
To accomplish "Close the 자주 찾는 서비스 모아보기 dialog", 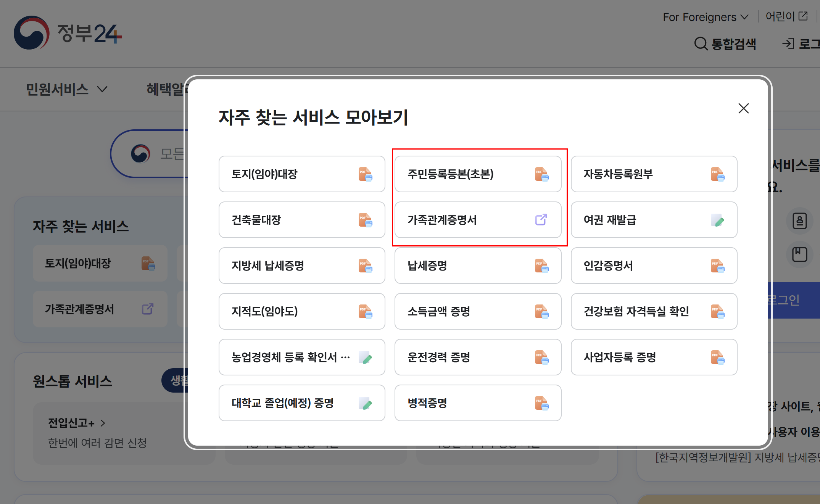I will pyautogui.click(x=743, y=108).
